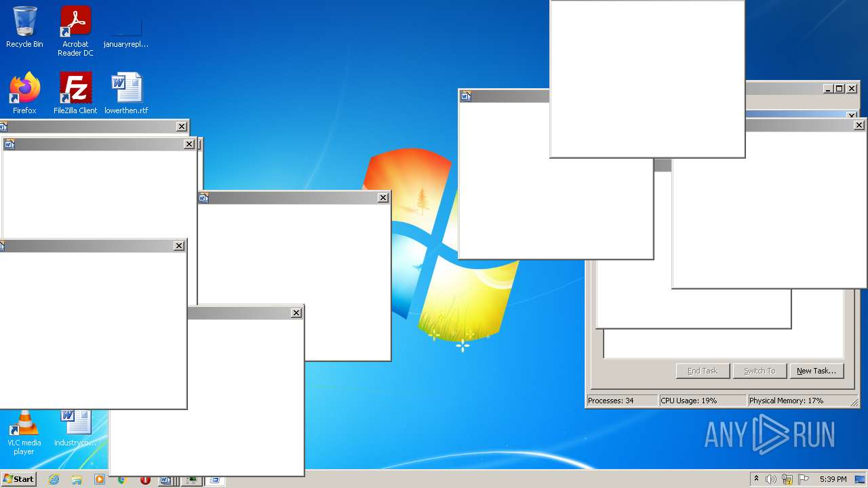Launch FileZilla Client shortcut
Viewport: 868px width, 488px height.
(x=75, y=93)
